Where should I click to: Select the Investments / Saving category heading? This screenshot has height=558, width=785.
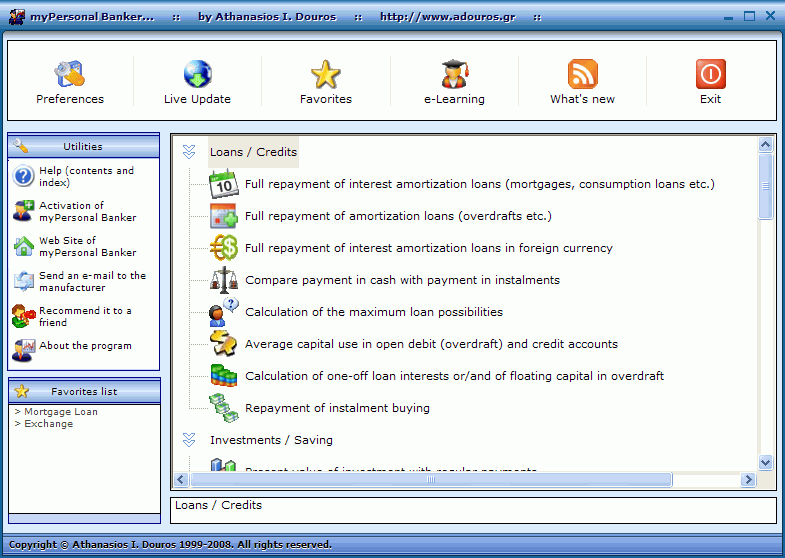271,440
